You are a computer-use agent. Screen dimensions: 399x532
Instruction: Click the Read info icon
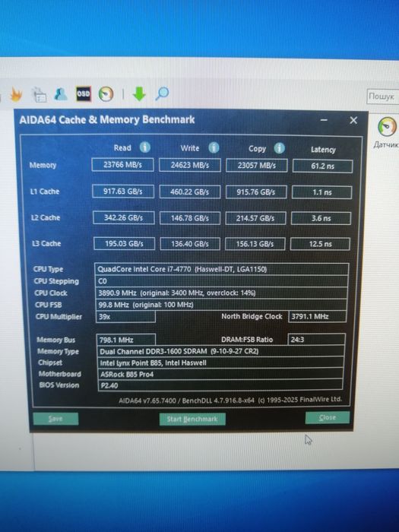145,147
